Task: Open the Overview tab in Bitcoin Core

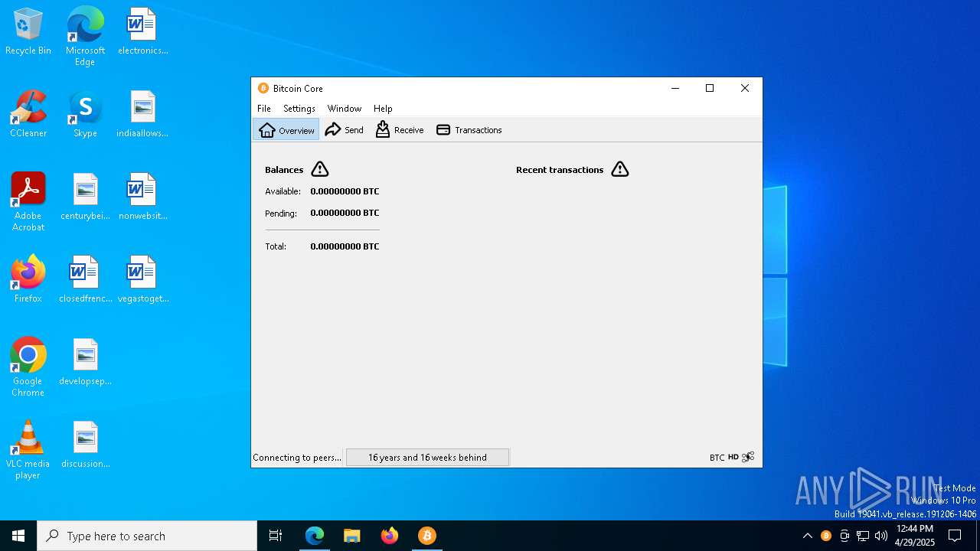Action: (286, 130)
